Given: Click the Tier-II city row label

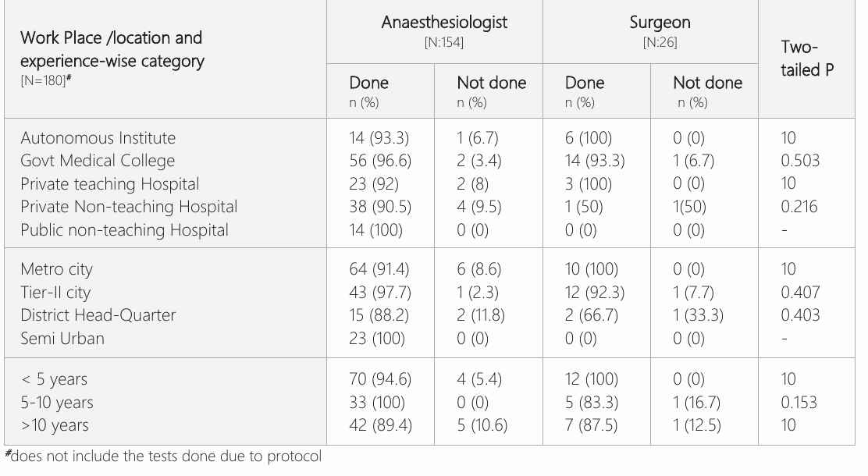Looking at the screenshot, I should 55,293.
